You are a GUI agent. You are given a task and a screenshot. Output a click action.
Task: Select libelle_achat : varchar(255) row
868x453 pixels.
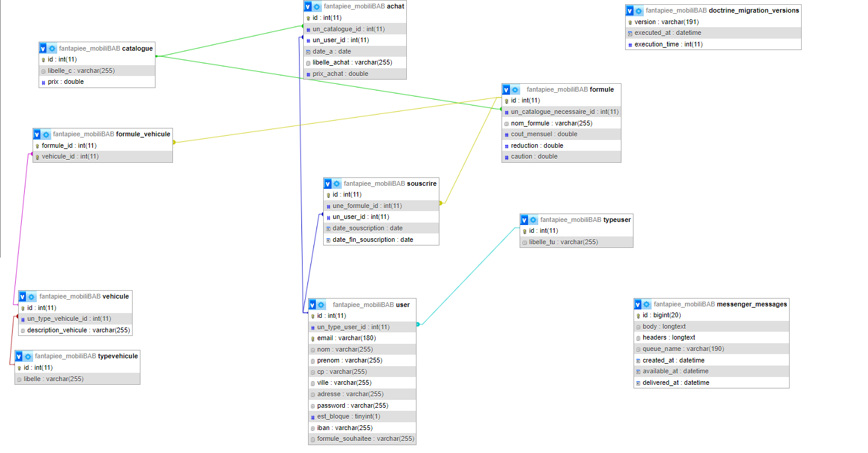(x=355, y=63)
